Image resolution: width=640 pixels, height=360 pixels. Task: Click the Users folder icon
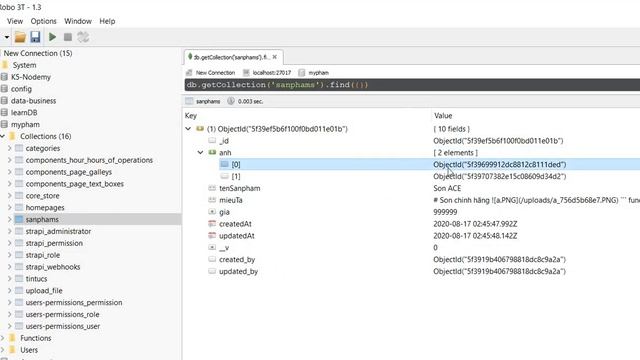(x=12, y=350)
